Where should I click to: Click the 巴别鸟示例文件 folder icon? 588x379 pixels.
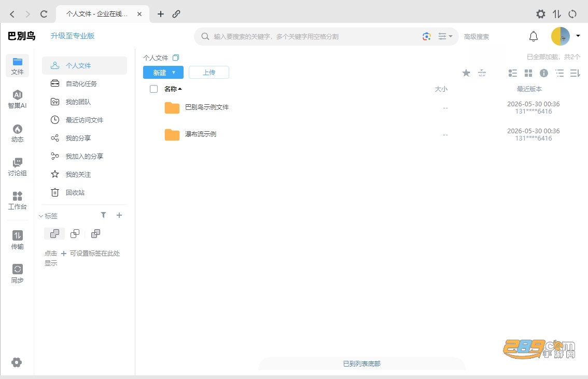pyautogui.click(x=172, y=108)
